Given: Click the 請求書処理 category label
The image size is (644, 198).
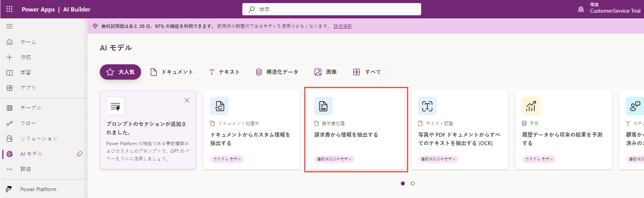Looking at the screenshot, I should click(x=333, y=123).
